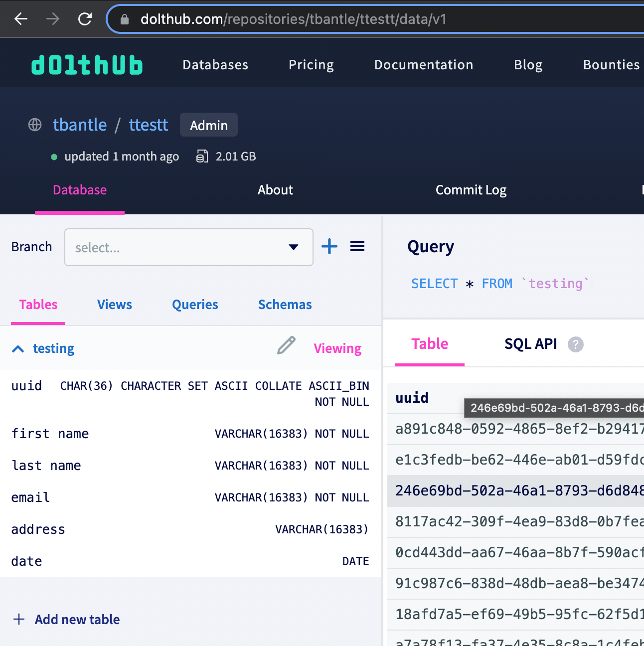Open the Pricing page
644x646 pixels.
pyautogui.click(x=312, y=65)
